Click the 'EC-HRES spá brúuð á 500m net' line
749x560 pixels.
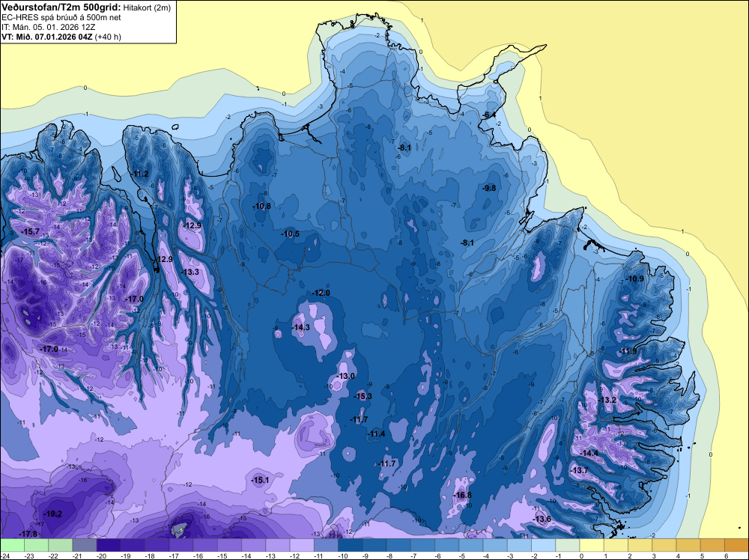[x=61, y=17]
